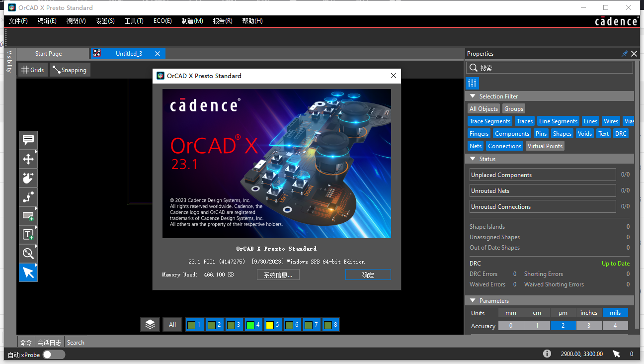Click the Untitled_3 tab board icon
Image resolution: width=644 pixels, height=364 pixels.
[97, 53]
